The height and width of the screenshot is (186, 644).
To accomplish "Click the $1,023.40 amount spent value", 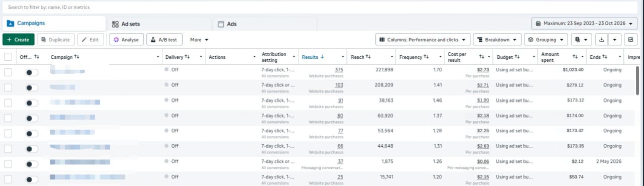I will click(x=573, y=70).
